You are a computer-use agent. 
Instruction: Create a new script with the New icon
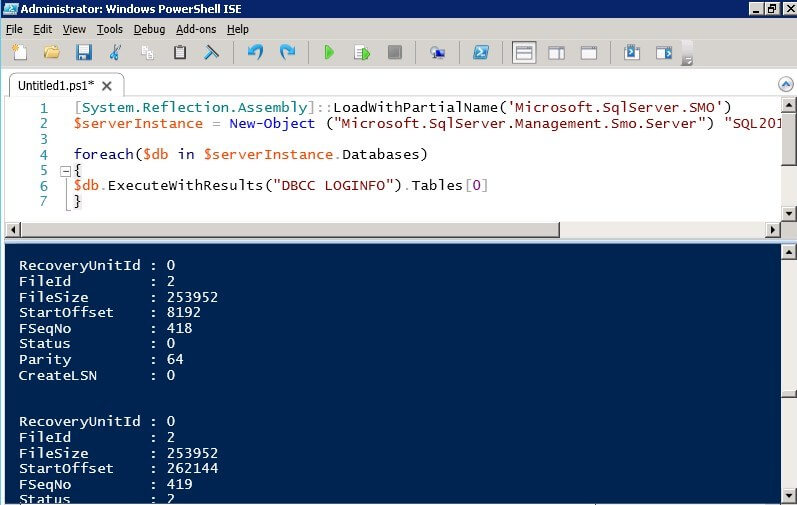[x=19, y=52]
